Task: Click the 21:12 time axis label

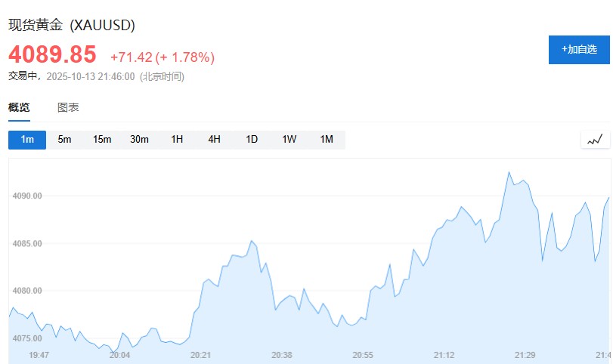Action: point(444,354)
